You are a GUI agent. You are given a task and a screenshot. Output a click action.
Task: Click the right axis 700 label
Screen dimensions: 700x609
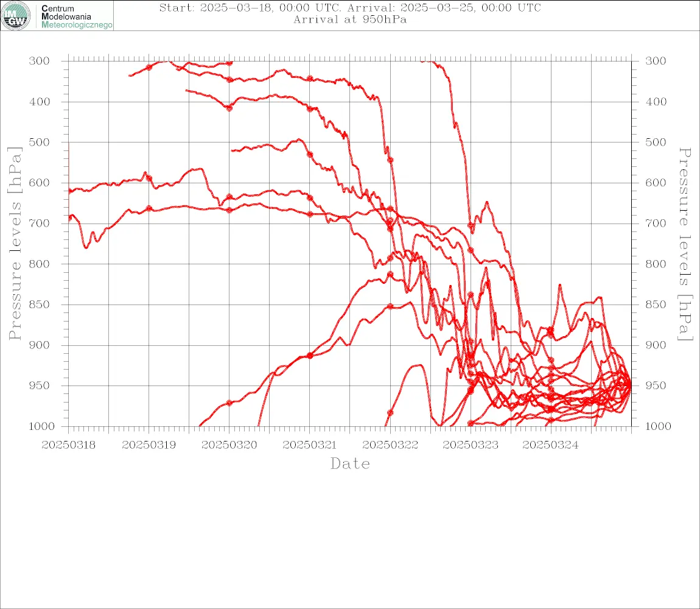point(656,223)
